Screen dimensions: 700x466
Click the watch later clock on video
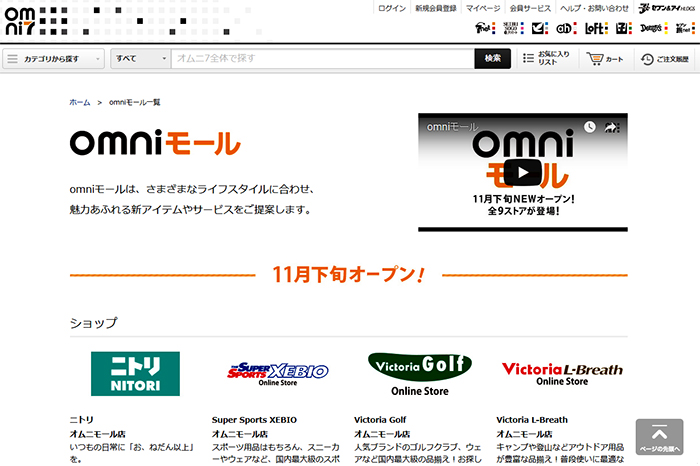tap(590, 127)
